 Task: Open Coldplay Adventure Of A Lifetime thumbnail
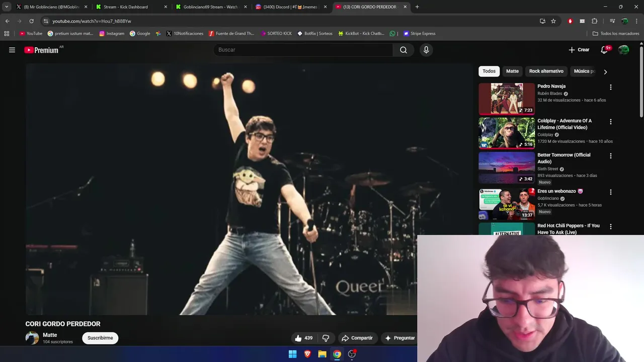(507, 133)
